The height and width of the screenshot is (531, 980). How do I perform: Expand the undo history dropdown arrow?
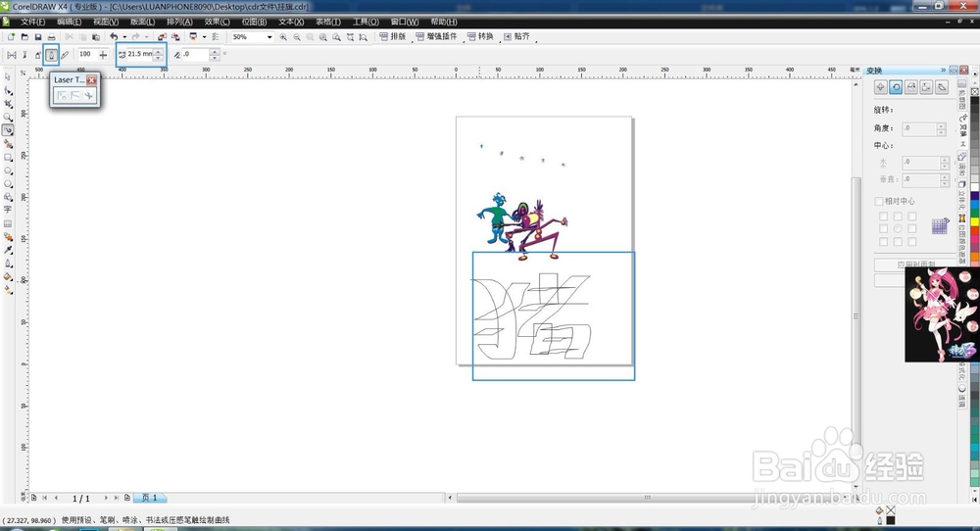coord(124,37)
